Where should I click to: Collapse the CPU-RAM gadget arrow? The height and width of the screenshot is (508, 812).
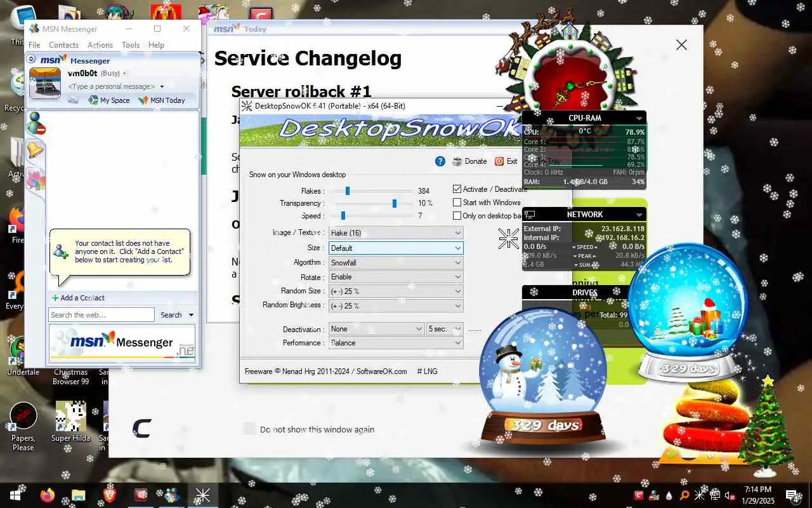(x=639, y=118)
